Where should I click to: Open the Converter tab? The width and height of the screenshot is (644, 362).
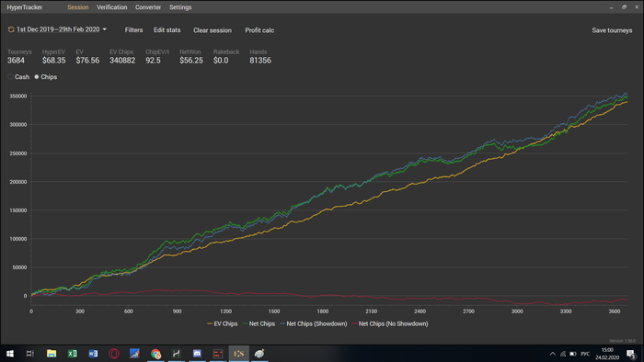148,7
